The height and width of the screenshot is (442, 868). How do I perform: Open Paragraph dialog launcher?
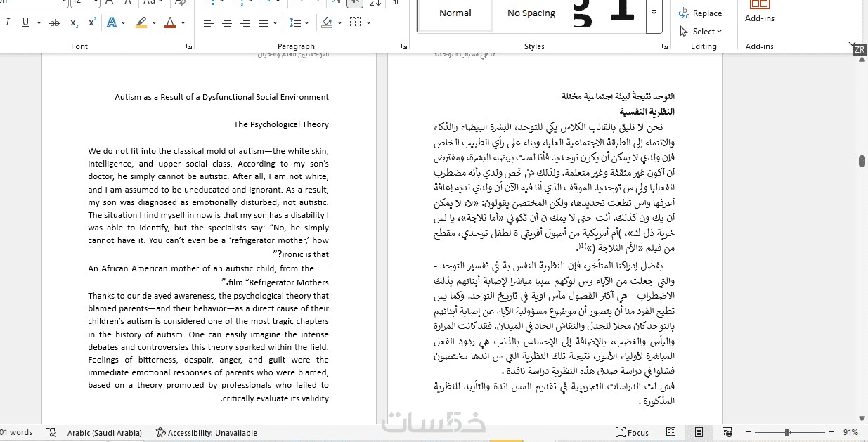(x=403, y=46)
